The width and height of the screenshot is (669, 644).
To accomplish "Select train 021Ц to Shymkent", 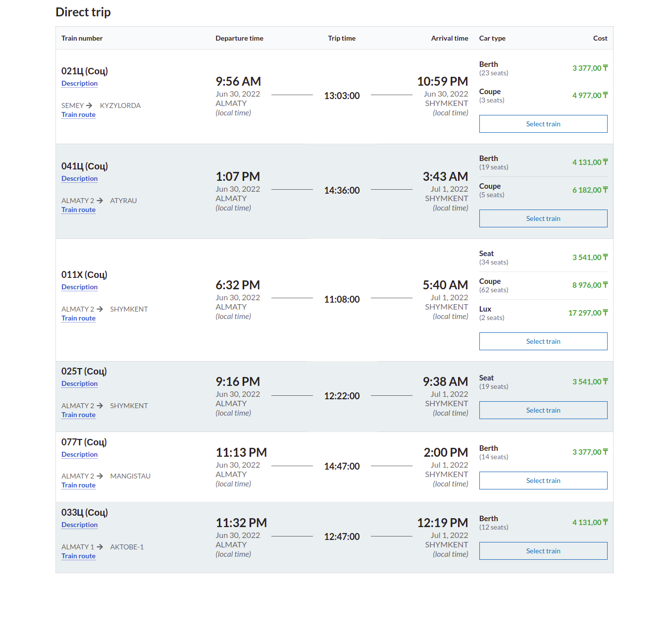I will point(543,124).
